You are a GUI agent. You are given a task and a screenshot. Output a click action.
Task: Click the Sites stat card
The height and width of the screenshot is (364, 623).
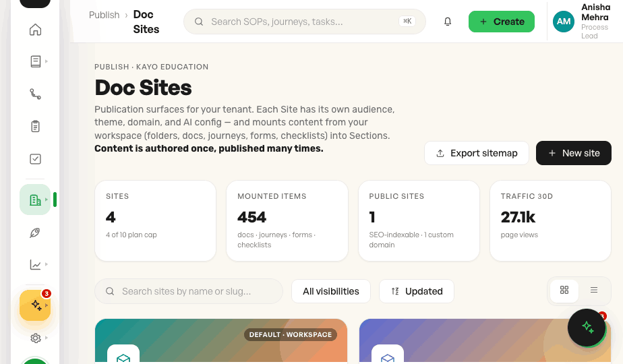click(x=155, y=221)
